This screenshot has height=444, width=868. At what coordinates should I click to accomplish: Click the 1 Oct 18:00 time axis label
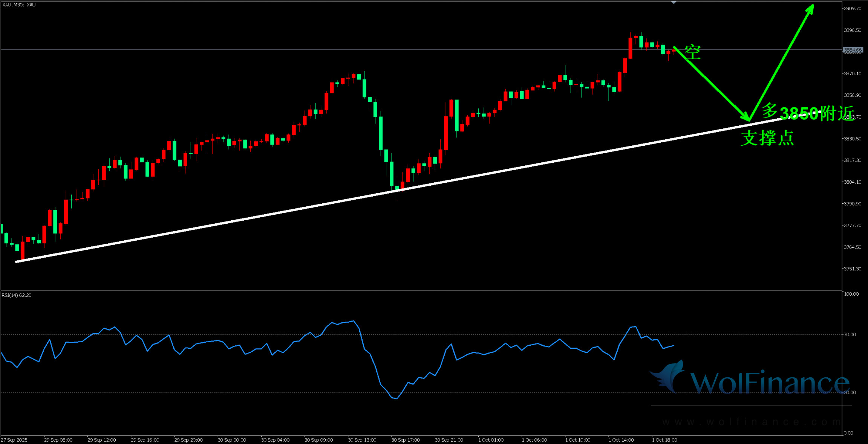click(x=664, y=440)
